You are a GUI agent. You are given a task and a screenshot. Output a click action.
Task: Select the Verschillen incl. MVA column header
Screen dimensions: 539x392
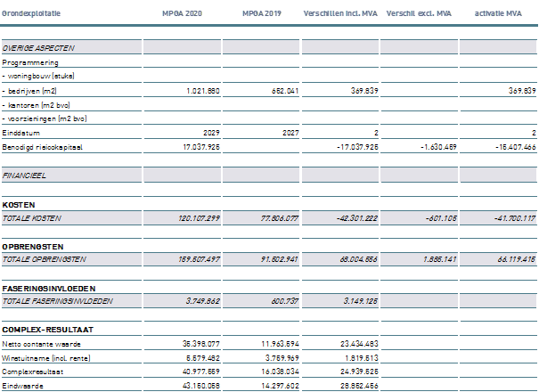341,15
